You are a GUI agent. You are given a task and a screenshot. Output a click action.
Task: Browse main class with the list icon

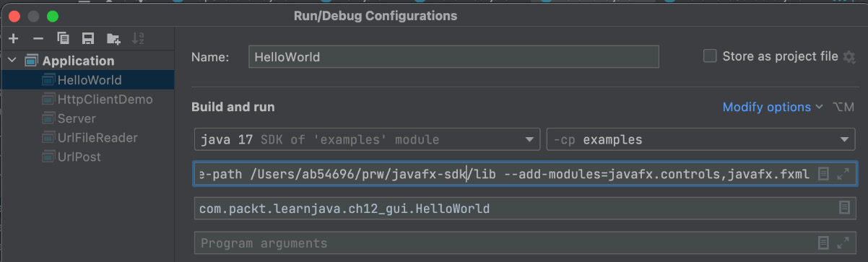843,209
